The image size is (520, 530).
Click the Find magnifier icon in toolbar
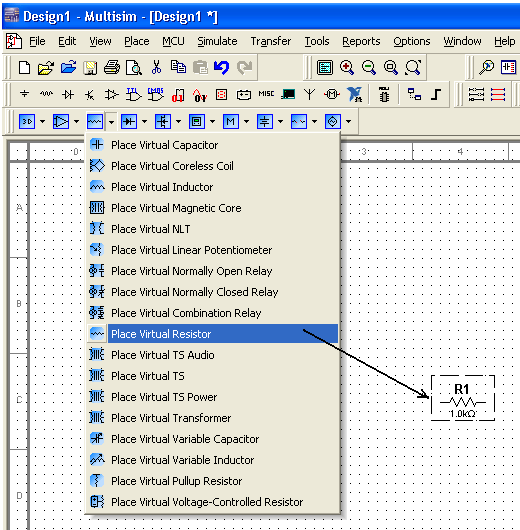tap(486, 67)
